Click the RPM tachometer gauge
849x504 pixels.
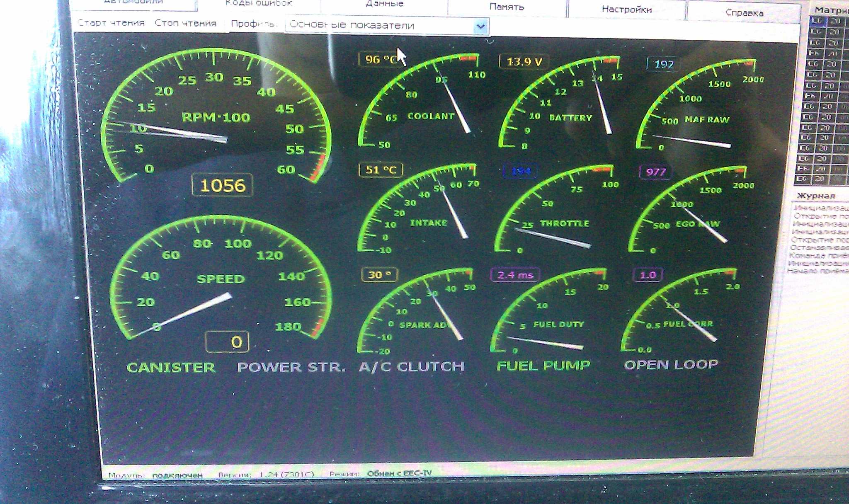(216, 118)
